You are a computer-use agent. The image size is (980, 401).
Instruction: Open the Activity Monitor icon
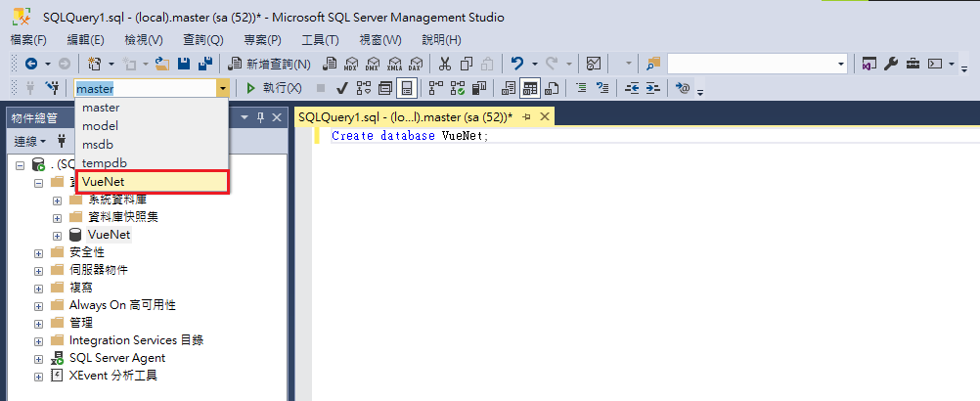[x=594, y=64]
